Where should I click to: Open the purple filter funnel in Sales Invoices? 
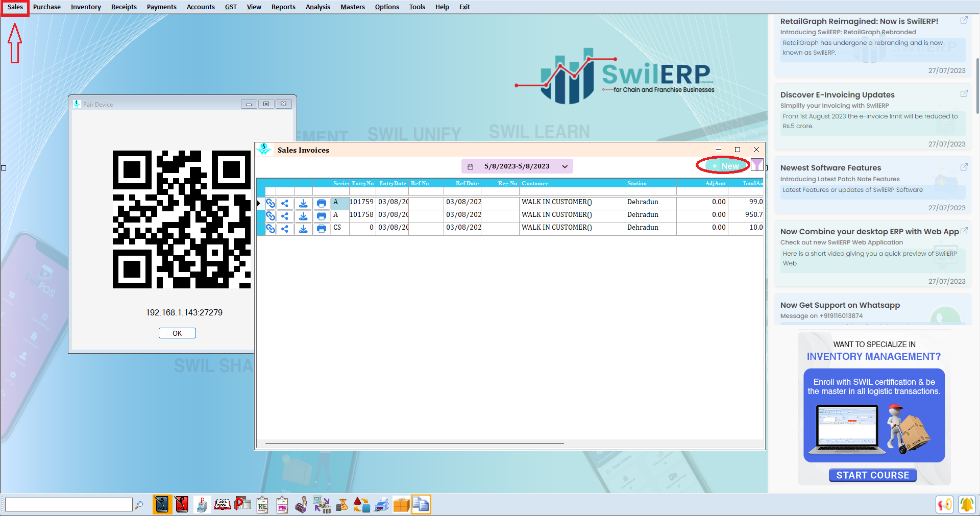point(757,165)
